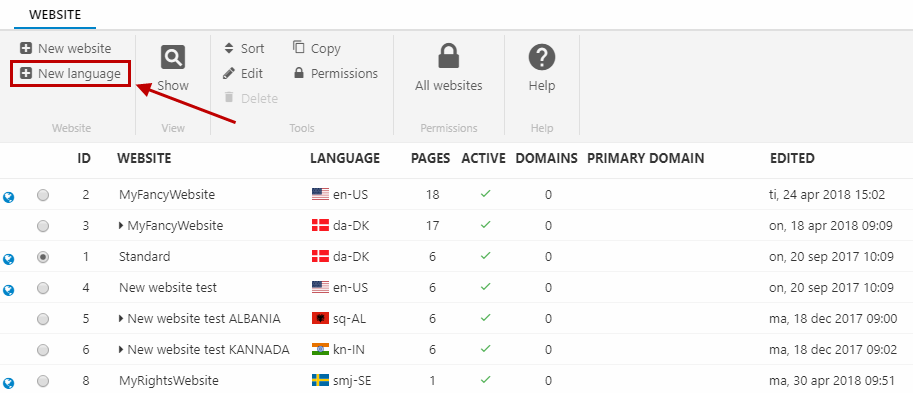Open the Show magnifier icon

point(173,57)
